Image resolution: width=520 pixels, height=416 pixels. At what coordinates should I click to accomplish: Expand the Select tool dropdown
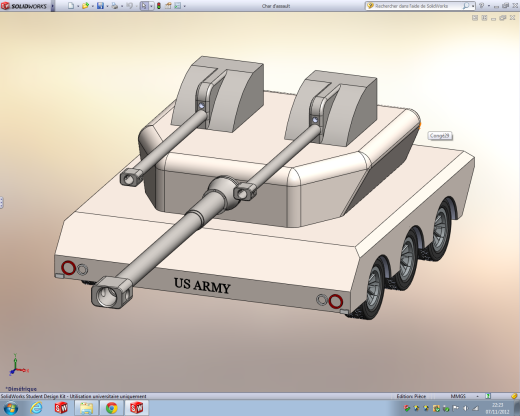151,6
